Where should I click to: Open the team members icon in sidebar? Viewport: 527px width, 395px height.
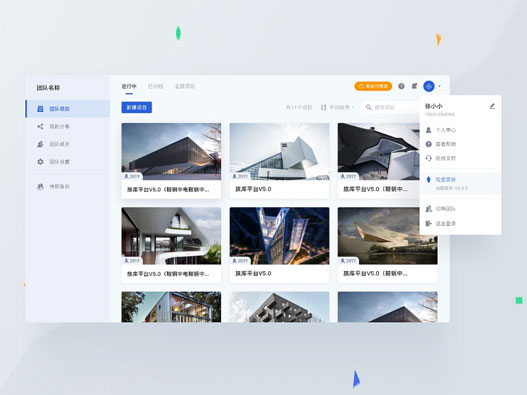point(40,144)
